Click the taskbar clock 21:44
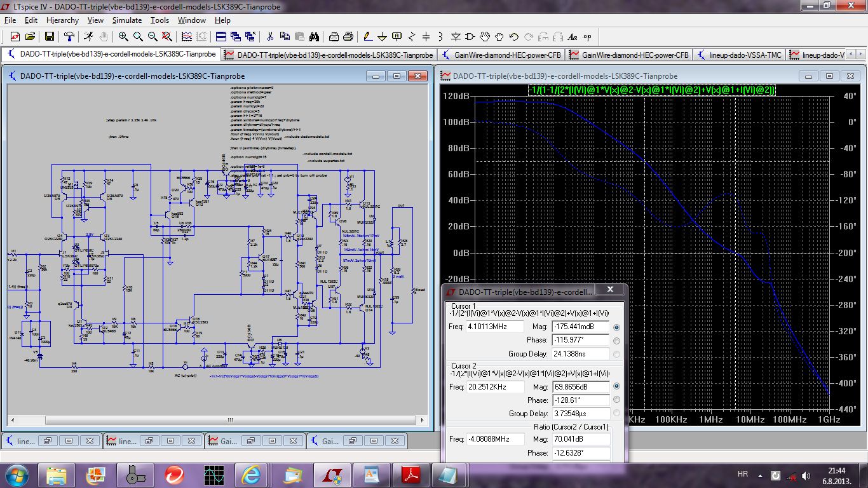The image size is (868, 488). click(x=837, y=471)
